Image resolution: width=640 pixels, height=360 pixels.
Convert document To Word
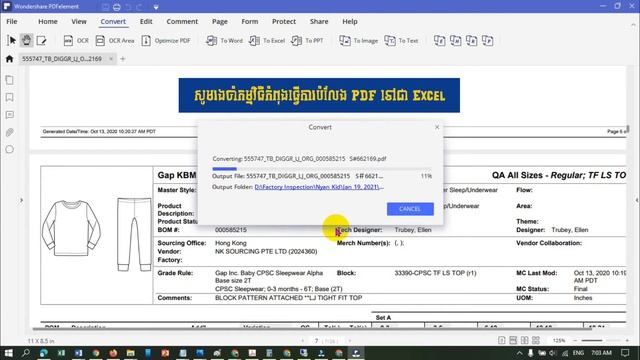coord(224,40)
